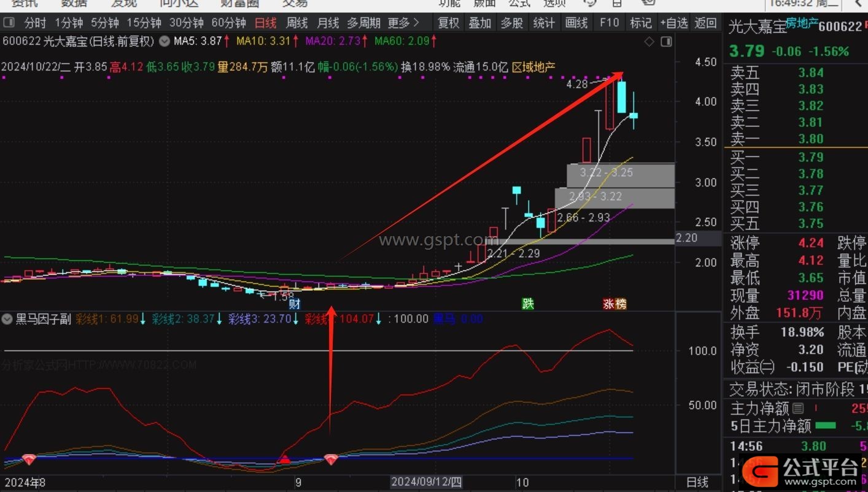
Task: Click the 光大嘉宝 stock name header
Action: coord(757,26)
